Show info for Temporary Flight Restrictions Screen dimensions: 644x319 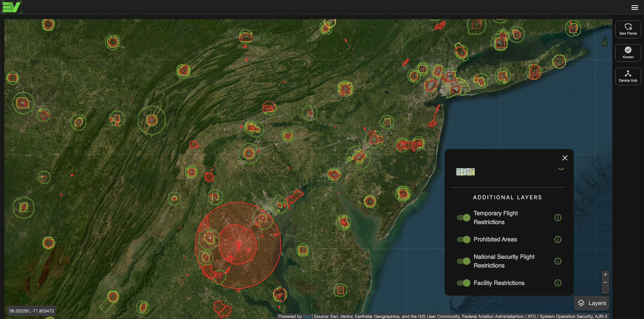pos(558,218)
